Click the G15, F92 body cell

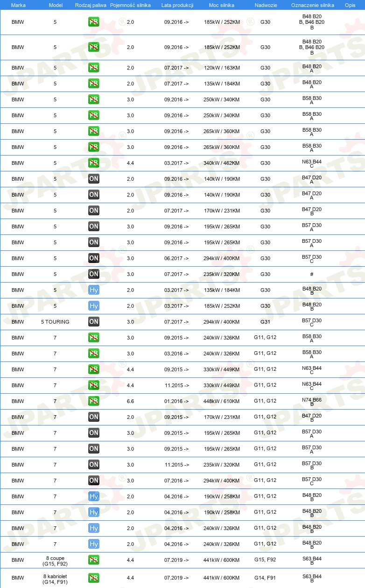pos(265,560)
